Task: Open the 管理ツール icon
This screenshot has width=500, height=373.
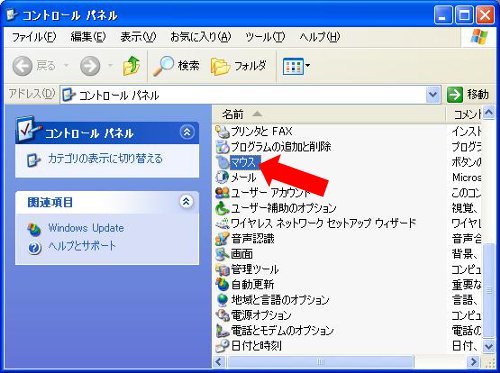Action: pos(222,269)
